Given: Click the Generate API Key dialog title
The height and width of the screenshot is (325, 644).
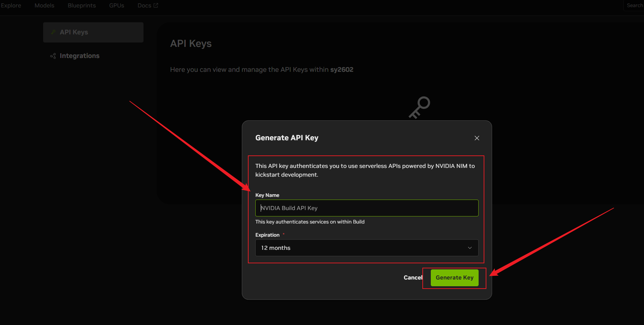Looking at the screenshot, I should [x=287, y=138].
